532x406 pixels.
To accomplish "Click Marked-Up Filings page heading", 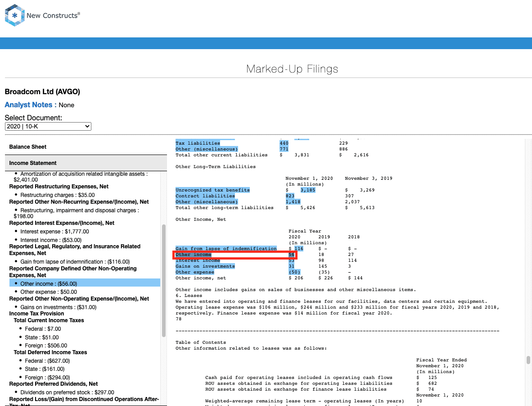I will [292, 69].
